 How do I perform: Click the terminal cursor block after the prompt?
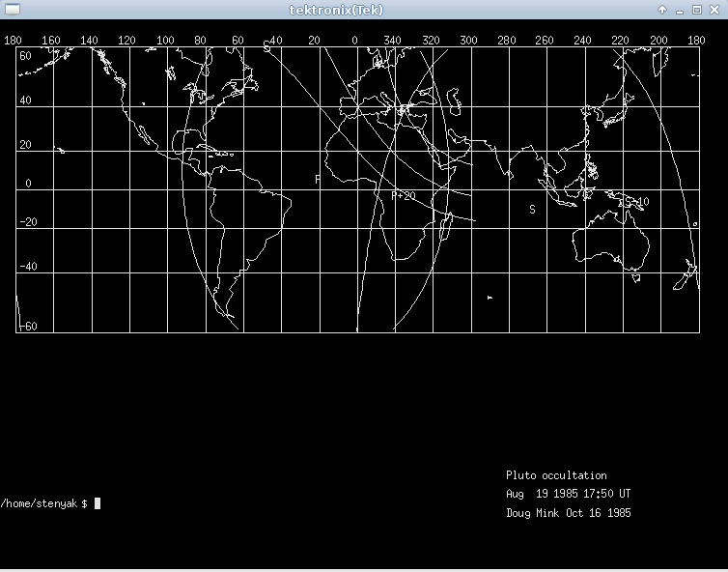[98, 503]
